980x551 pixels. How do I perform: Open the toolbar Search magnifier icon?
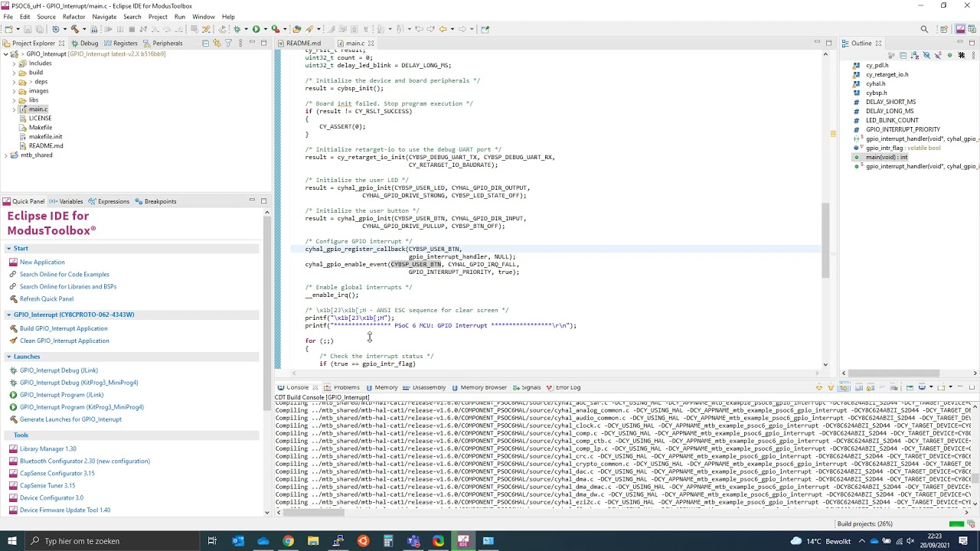(x=924, y=29)
